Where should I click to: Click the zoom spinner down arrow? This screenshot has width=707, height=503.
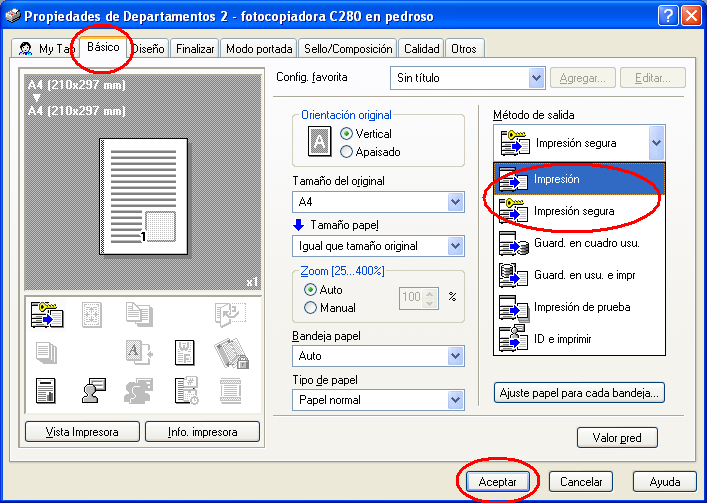(430, 302)
